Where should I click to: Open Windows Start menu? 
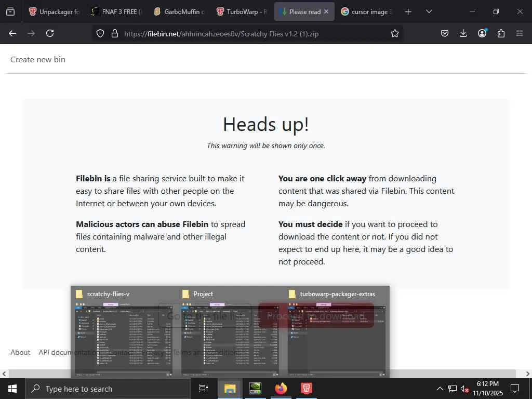point(12,389)
